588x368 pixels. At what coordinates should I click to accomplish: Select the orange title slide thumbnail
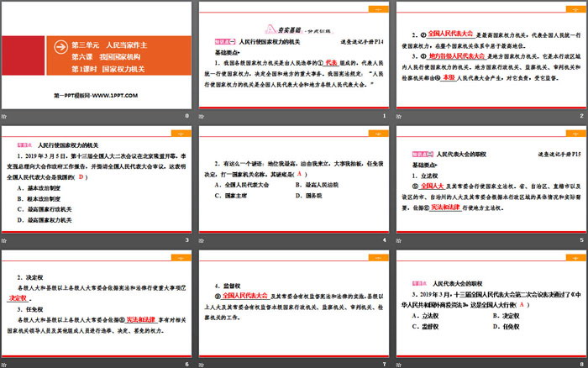(97, 55)
